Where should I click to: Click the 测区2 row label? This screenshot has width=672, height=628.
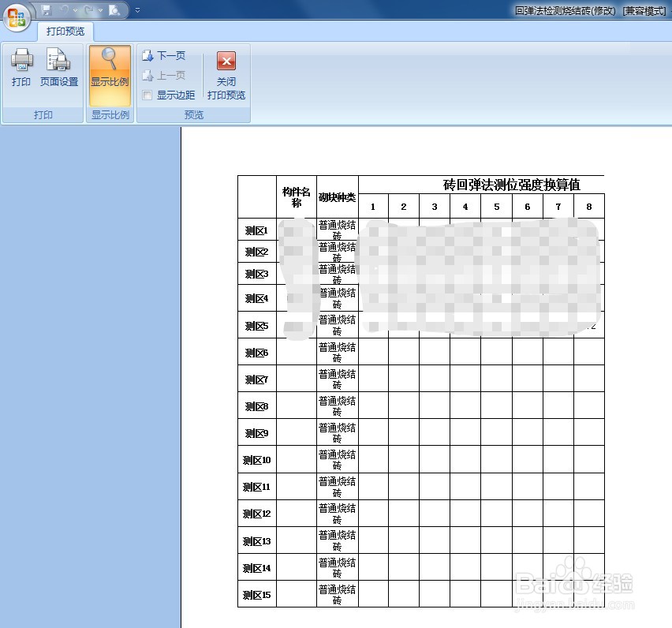pos(256,252)
